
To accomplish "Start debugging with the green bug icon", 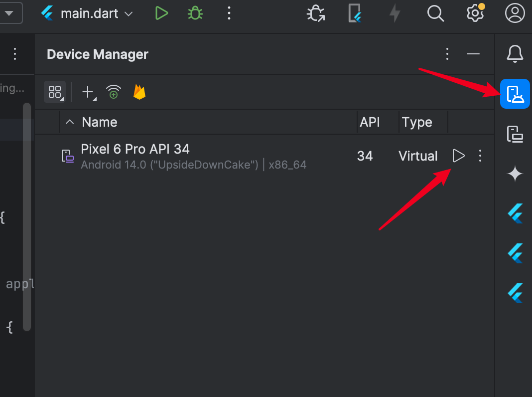I will [x=195, y=13].
